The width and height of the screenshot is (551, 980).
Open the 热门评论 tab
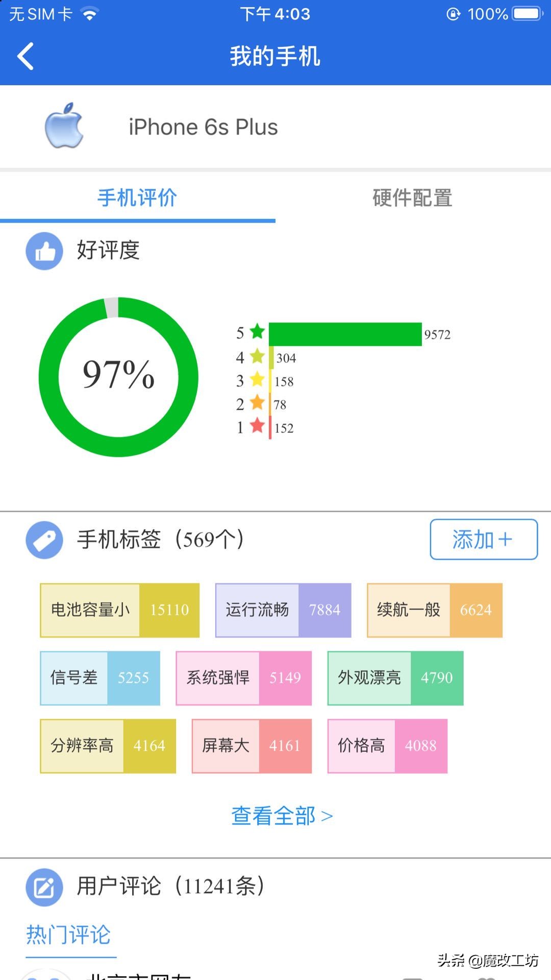tap(68, 935)
